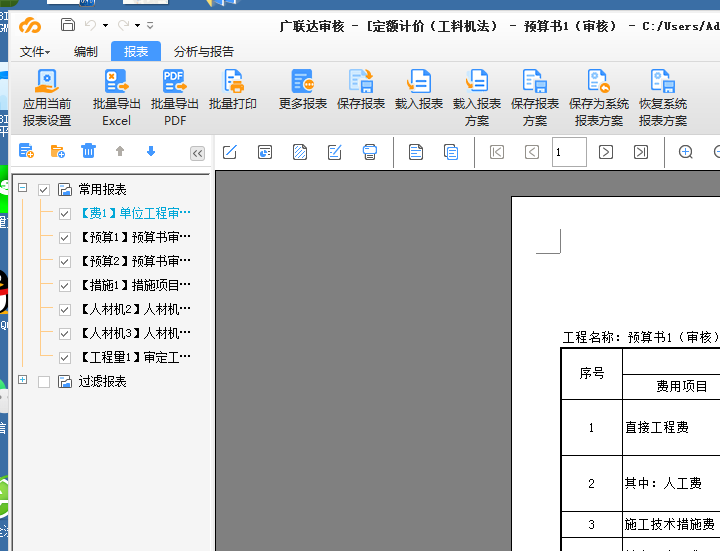Click the 施工技术措施费 table cell
Screen dimensions: 720x551
(671, 524)
